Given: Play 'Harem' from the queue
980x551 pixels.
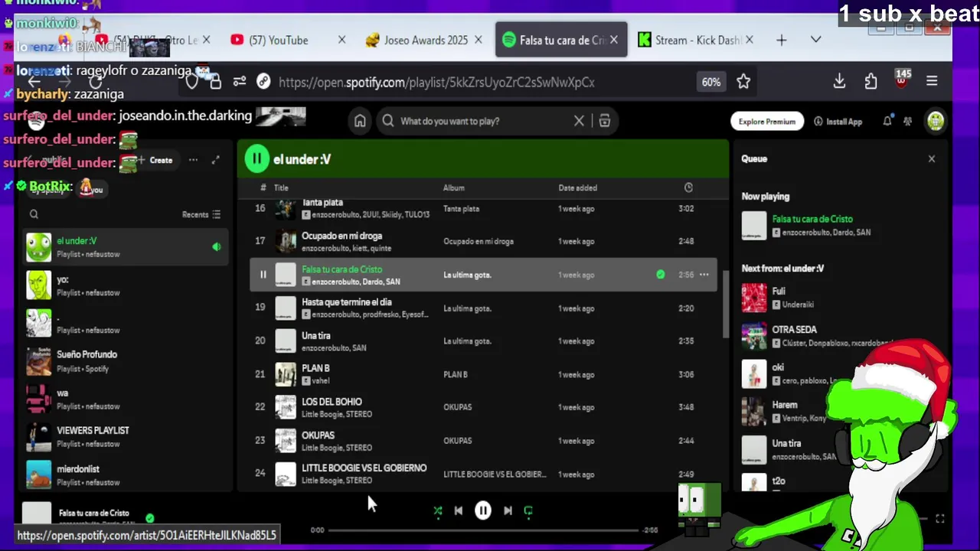Looking at the screenshot, I should 785,405.
